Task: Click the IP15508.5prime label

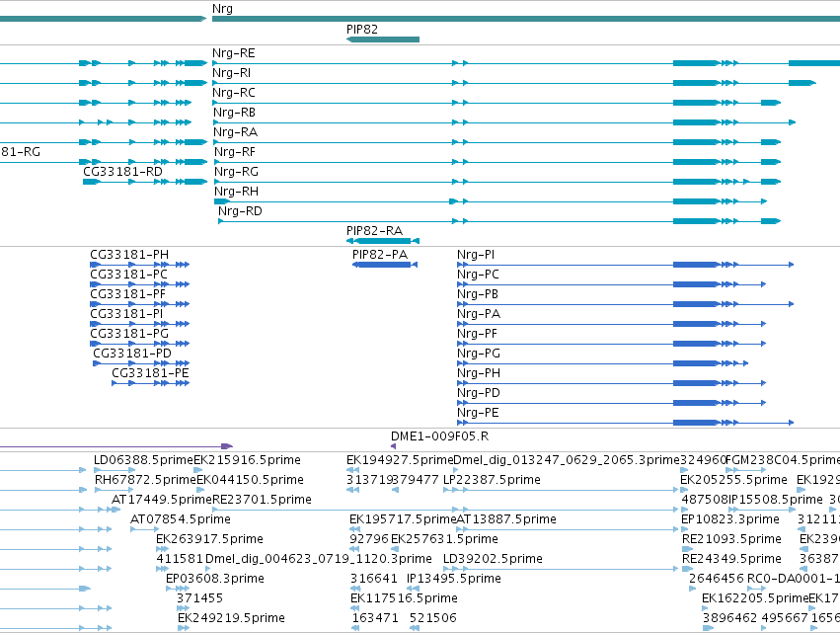Action: click(776, 500)
